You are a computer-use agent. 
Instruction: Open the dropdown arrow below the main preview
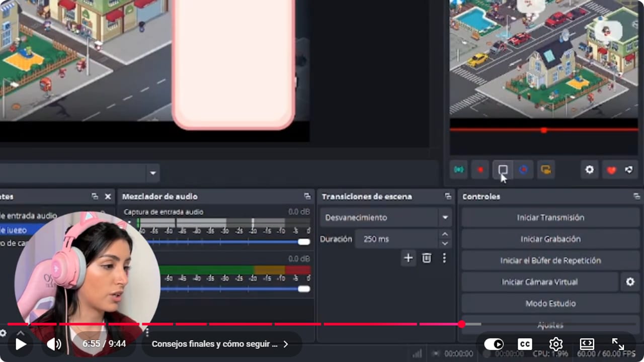[153, 173]
